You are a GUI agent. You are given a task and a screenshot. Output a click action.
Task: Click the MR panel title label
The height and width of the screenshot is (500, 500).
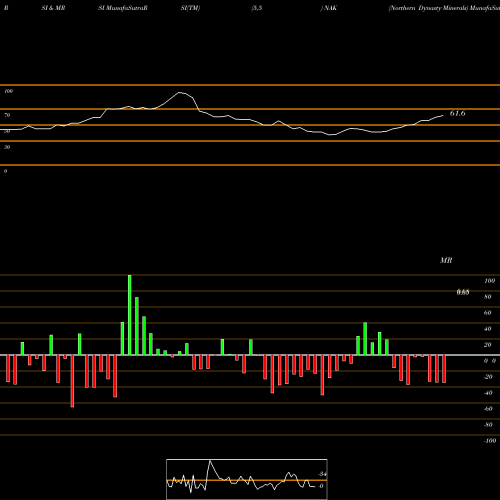(x=446, y=260)
